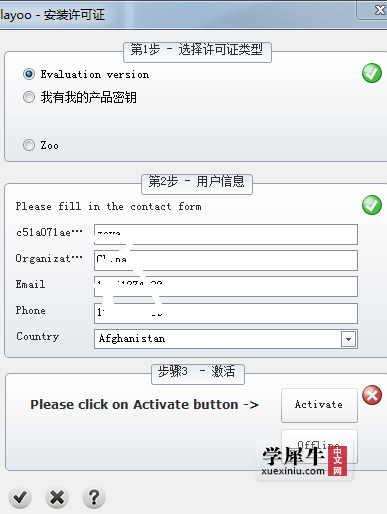The width and height of the screenshot is (387, 514).
Task: Click red X status icon beside Activate
Action: [x=372, y=395]
